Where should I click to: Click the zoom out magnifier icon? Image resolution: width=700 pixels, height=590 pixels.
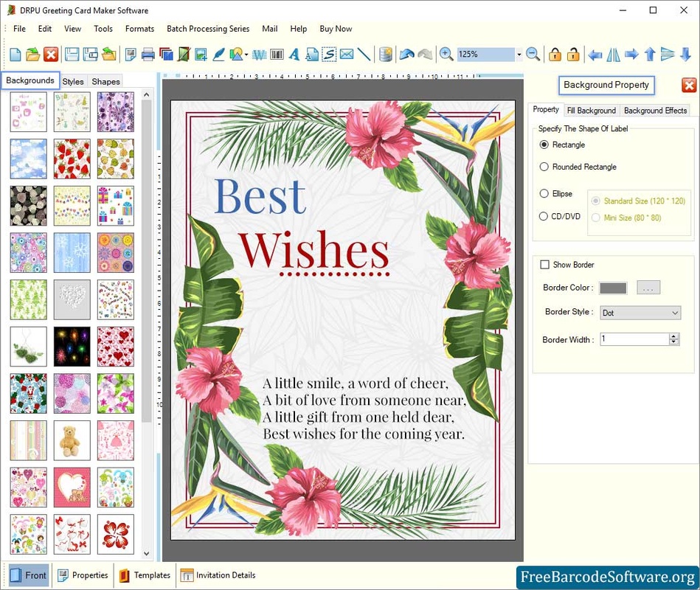pos(533,54)
